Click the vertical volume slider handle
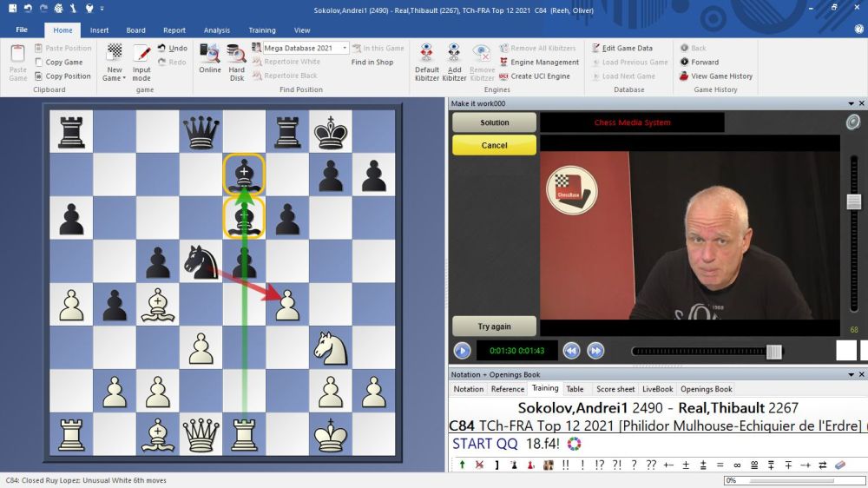Viewport: 868px width, 488px height. tap(854, 201)
